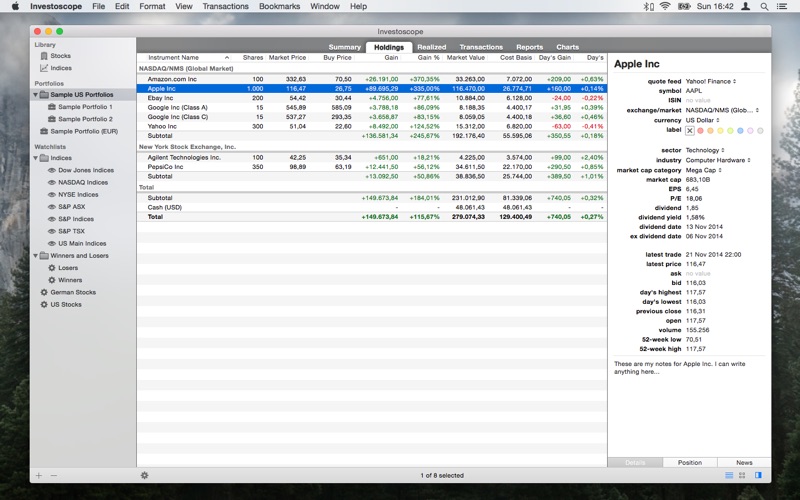Open the Stocks library icon

click(44, 56)
